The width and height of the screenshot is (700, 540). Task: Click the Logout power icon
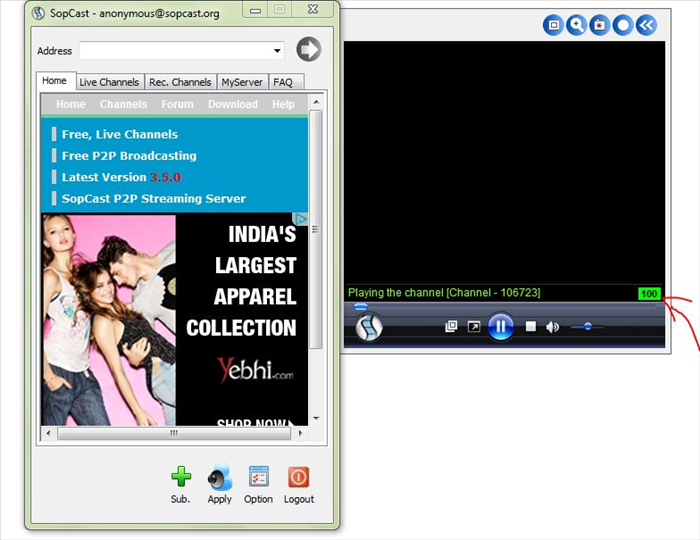click(298, 477)
